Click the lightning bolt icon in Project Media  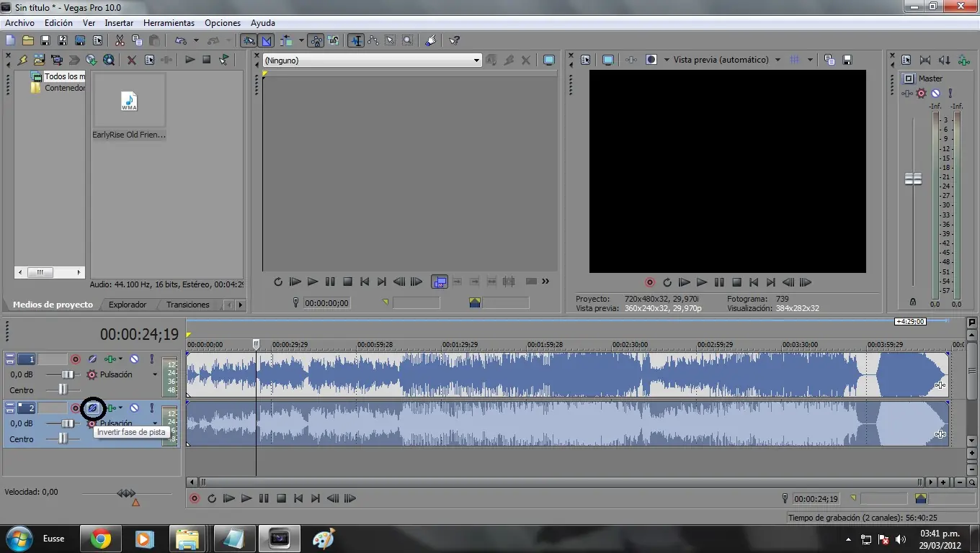[22, 60]
